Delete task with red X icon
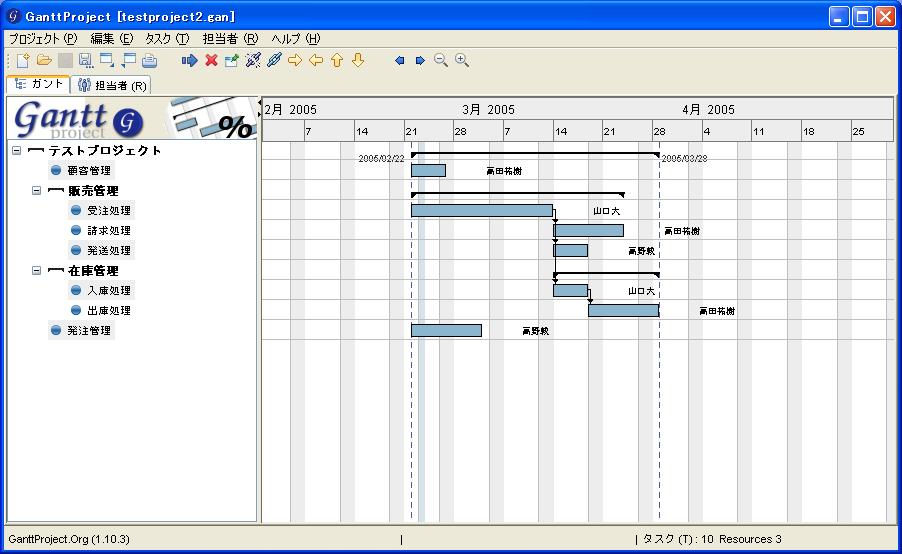The height and width of the screenshot is (554, 902). pos(211,61)
